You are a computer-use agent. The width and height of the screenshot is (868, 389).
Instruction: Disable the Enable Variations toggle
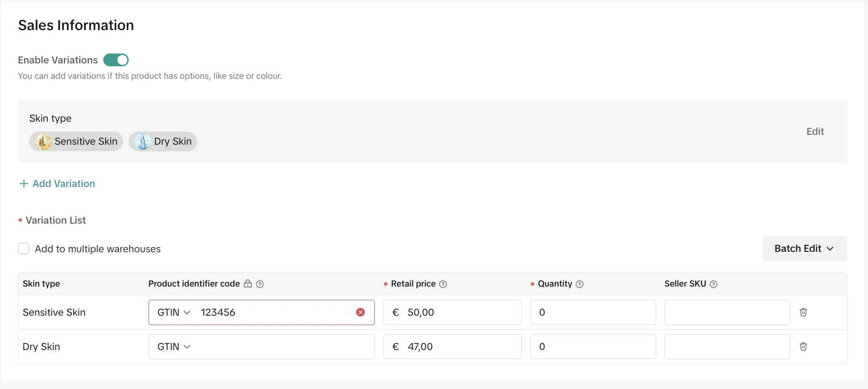coord(116,60)
